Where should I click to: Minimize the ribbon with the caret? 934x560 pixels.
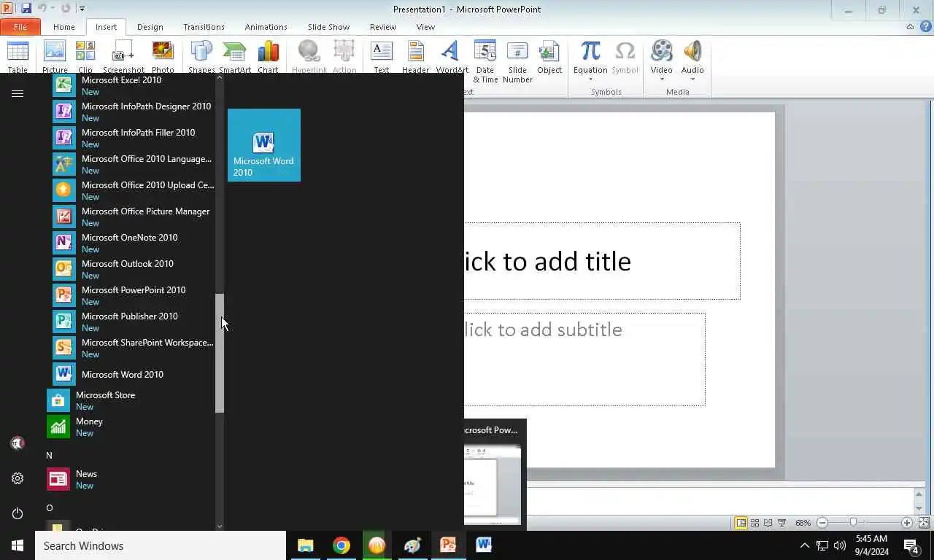pos(910,27)
